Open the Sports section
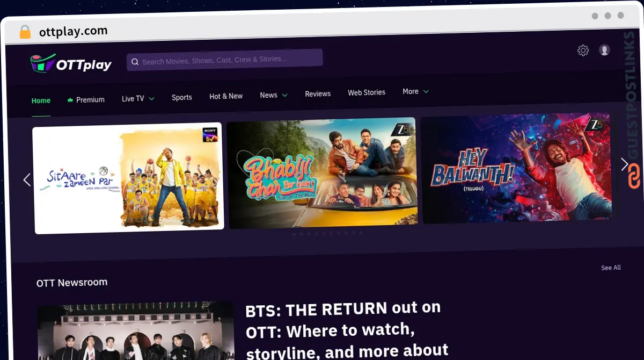644x360 pixels. pos(182,97)
